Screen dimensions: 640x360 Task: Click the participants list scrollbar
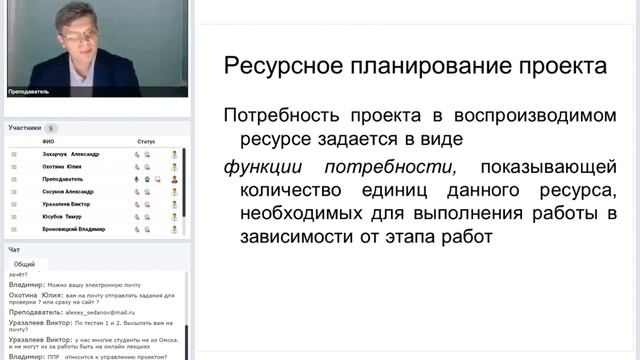tap(184, 182)
